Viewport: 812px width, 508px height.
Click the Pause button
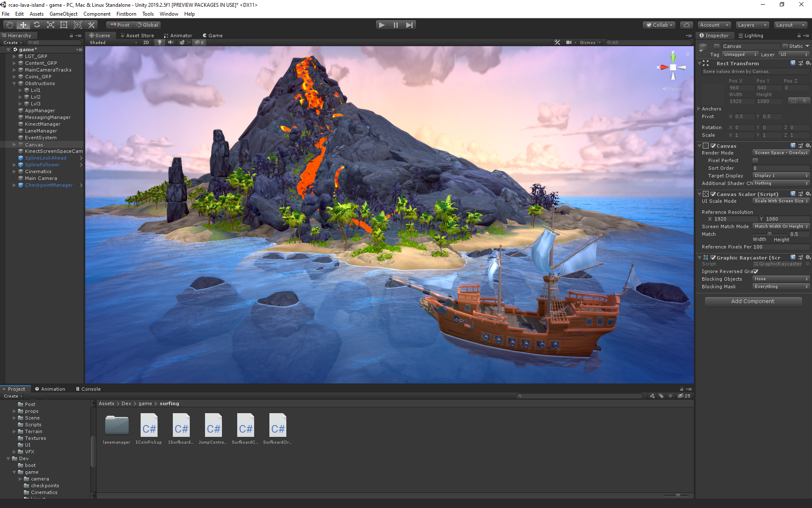396,25
